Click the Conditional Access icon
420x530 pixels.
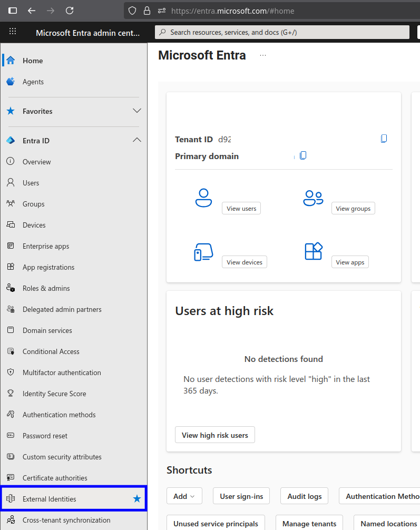click(11, 351)
